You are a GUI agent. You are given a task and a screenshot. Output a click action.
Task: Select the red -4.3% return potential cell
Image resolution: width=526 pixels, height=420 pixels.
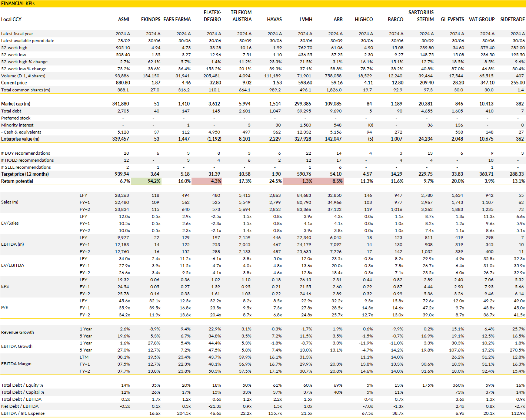tap(207, 181)
